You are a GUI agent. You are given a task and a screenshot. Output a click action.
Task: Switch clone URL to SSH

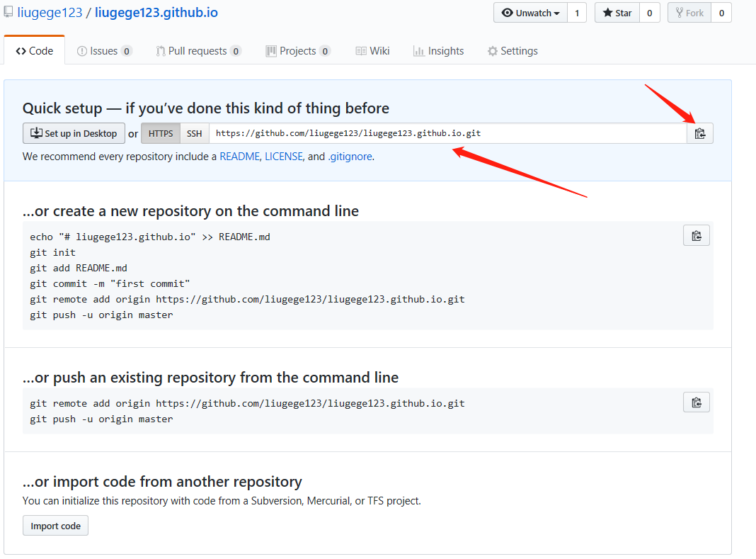(194, 133)
